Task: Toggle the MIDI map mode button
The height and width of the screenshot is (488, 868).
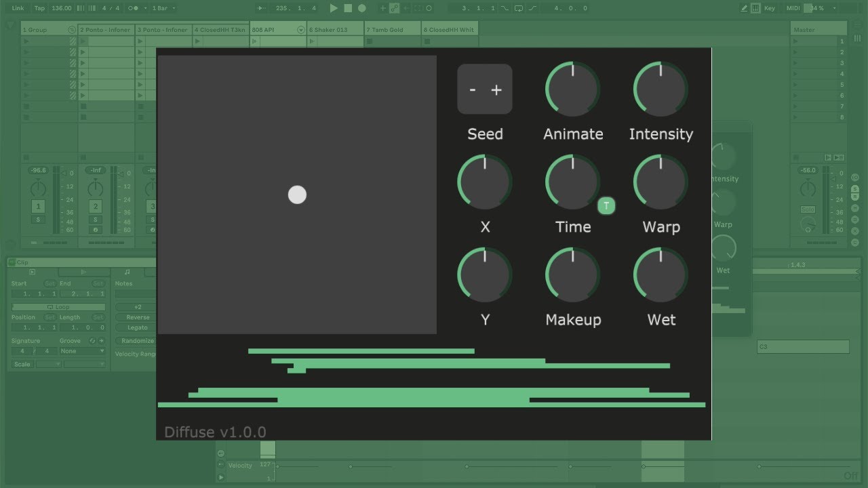Action: coord(793,8)
